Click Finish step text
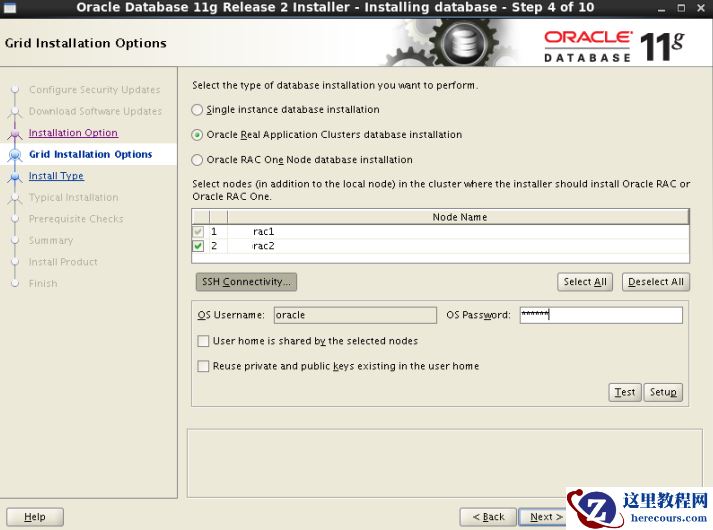The image size is (713, 530). (x=43, y=284)
